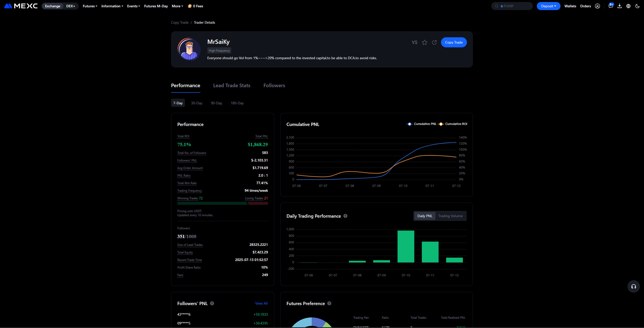Open the customer support headset icon
The image size is (644, 328).
[x=634, y=286]
